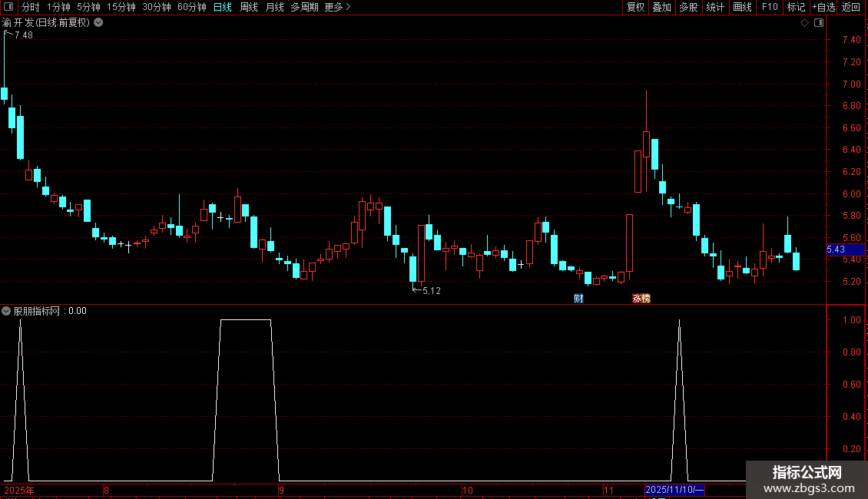Switch to 月线 monthly chart

(274, 7)
